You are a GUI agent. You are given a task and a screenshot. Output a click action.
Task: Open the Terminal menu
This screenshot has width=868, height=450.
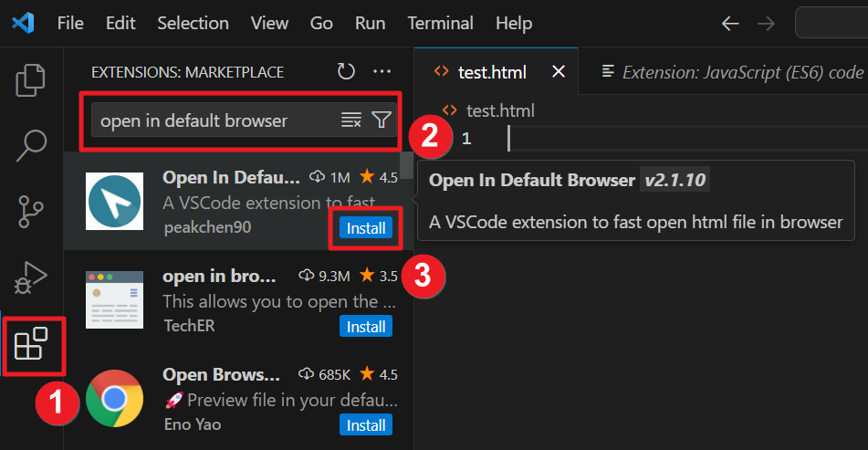click(x=440, y=23)
